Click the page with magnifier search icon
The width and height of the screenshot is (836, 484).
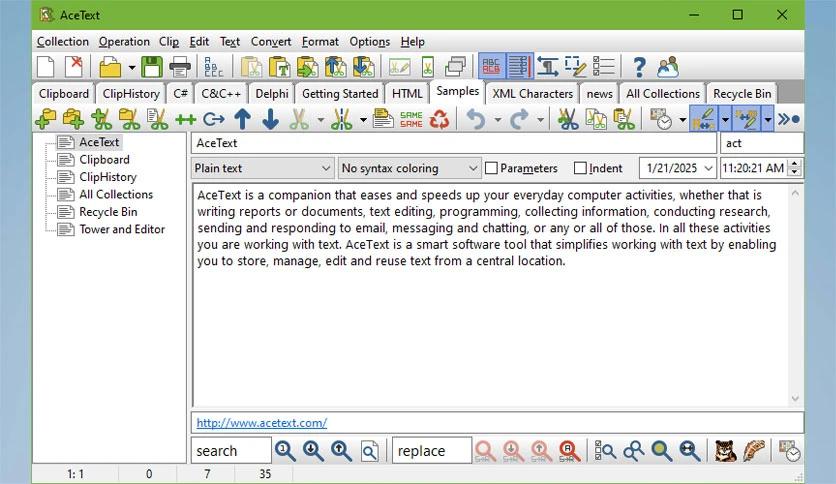(x=369, y=451)
